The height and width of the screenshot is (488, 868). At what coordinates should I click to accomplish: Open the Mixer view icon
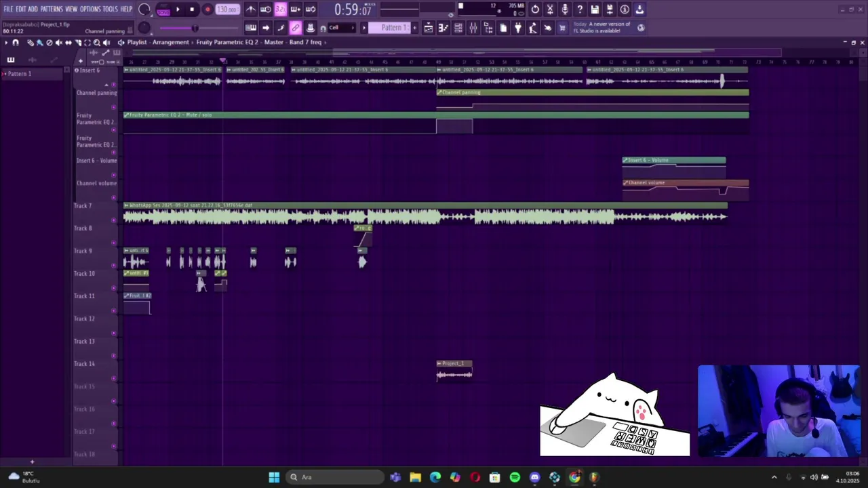[x=473, y=28]
